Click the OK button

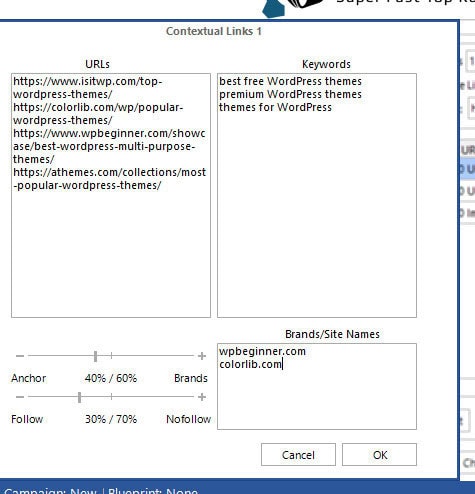(379, 454)
